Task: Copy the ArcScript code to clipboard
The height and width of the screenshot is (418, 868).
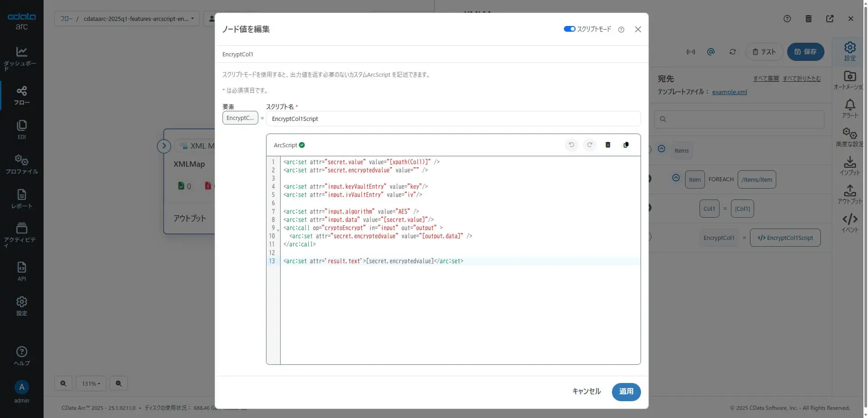Action: tap(626, 145)
